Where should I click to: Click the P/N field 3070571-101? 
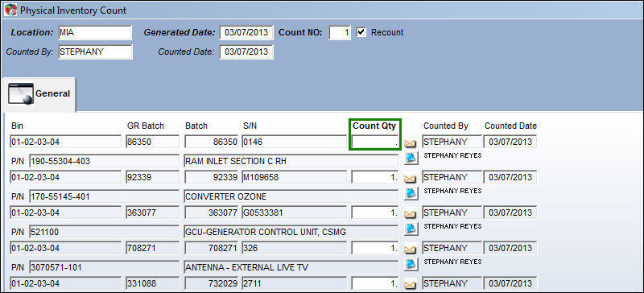(x=104, y=267)
